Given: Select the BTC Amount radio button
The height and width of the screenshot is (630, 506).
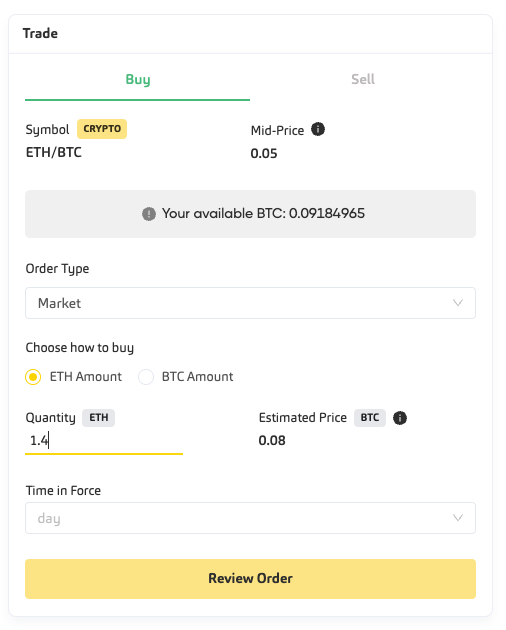Looking at the screenshot, I should coord(146,377).
